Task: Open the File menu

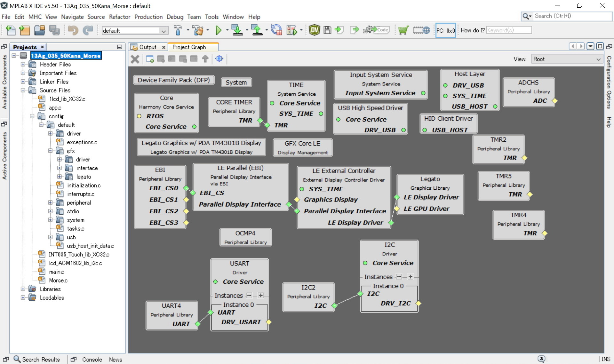Action: 6,17
